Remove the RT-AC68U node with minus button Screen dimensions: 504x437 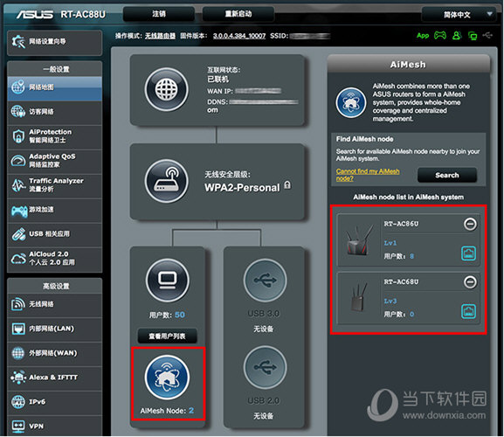470,282
